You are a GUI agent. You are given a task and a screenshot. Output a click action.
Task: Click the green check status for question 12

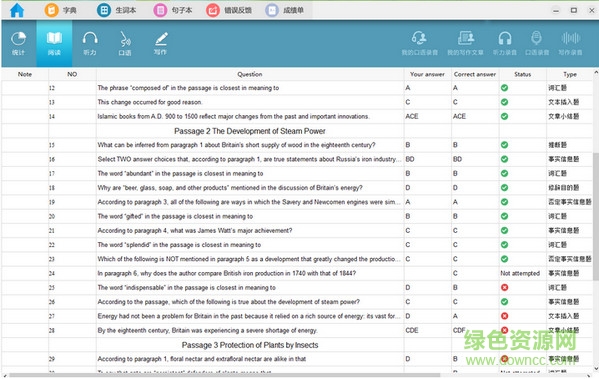505,88
